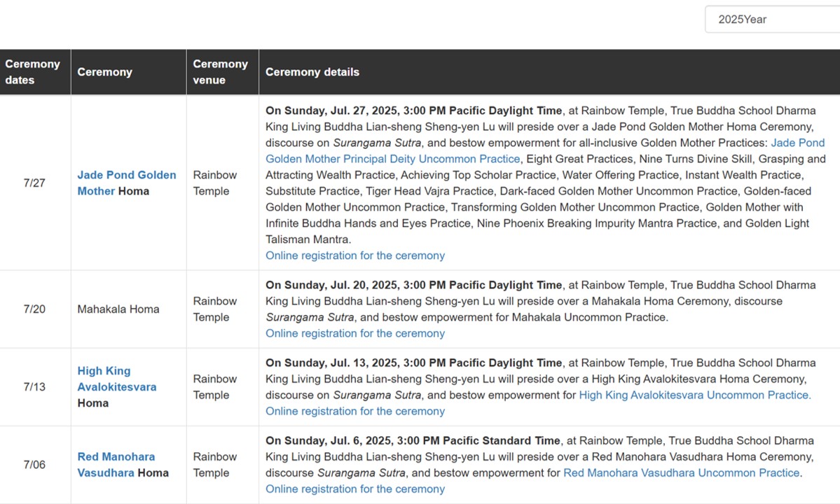Select the 7/13 date cell
Image resolution: width=840 pixels, height=504 pixels.
coord(34,387)
